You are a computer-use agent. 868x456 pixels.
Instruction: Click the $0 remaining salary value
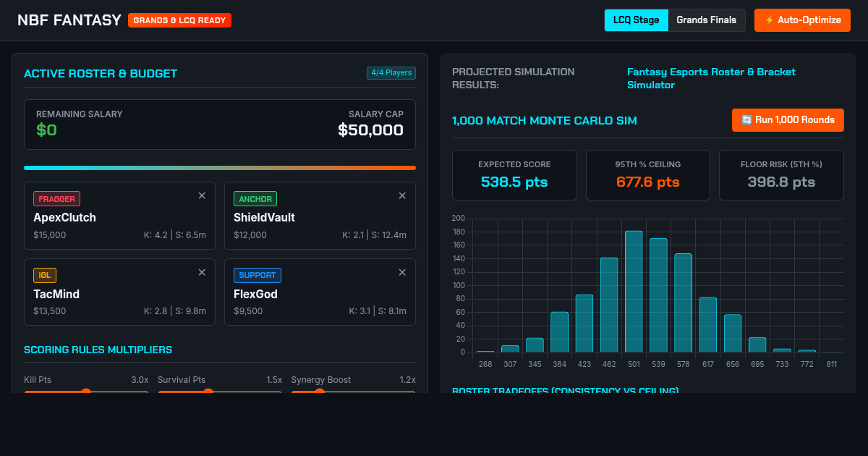click(46, 130)
